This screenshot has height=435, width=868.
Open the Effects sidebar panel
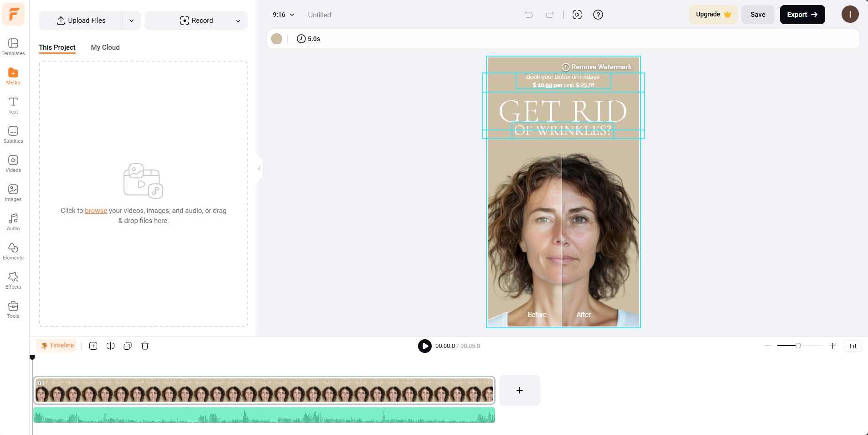[13, 280]
